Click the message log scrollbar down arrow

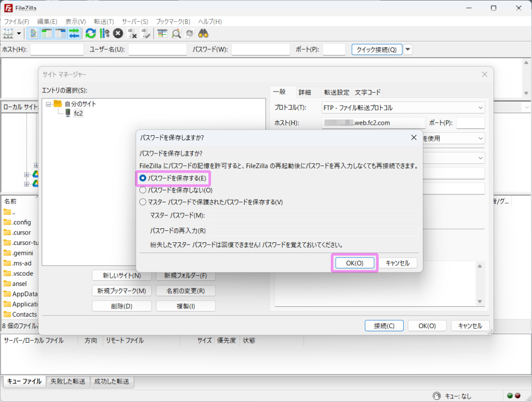526,94
